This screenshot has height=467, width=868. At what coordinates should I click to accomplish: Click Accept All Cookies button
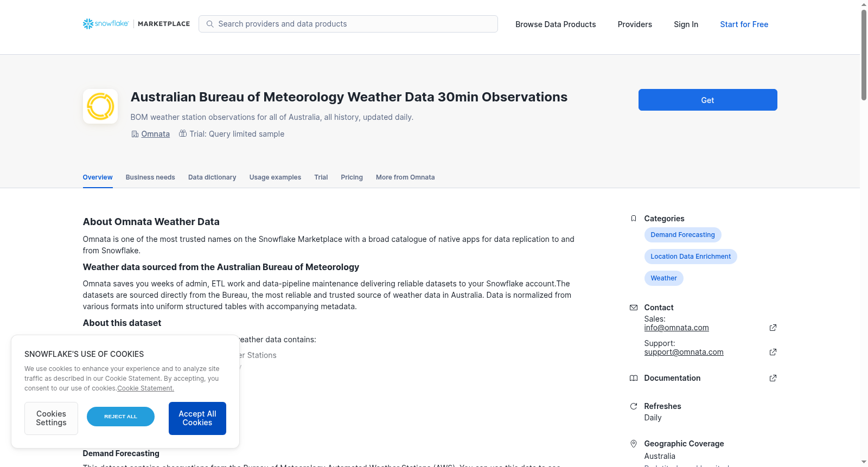point(197,418)
